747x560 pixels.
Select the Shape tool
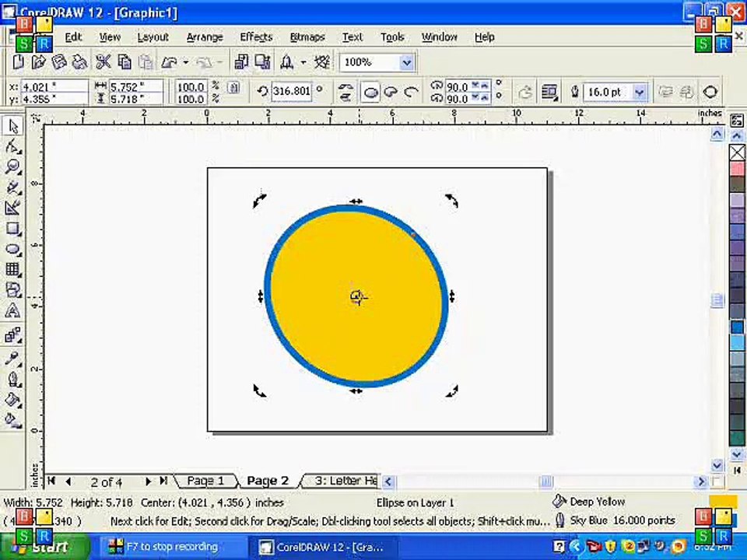(12, 147)
